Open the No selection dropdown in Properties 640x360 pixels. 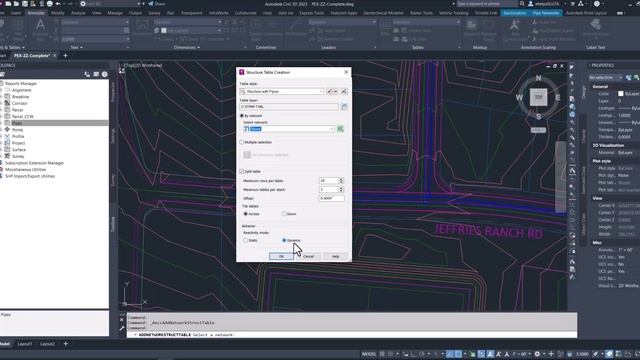click(x=605, y=78)
